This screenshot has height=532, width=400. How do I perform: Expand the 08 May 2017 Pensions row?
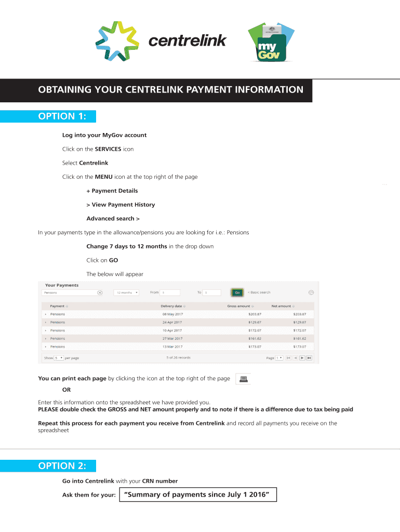click(46, 314)
